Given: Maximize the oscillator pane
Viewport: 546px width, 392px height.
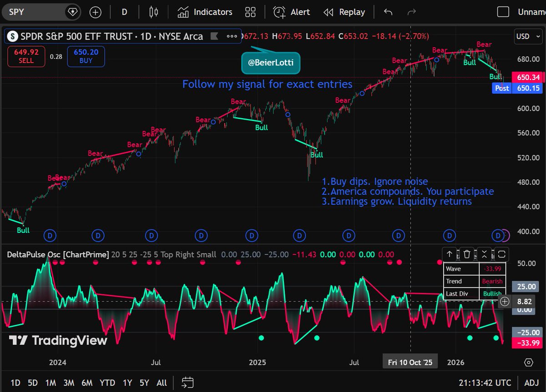Looking at the screenshot, I should coord(501,254).
